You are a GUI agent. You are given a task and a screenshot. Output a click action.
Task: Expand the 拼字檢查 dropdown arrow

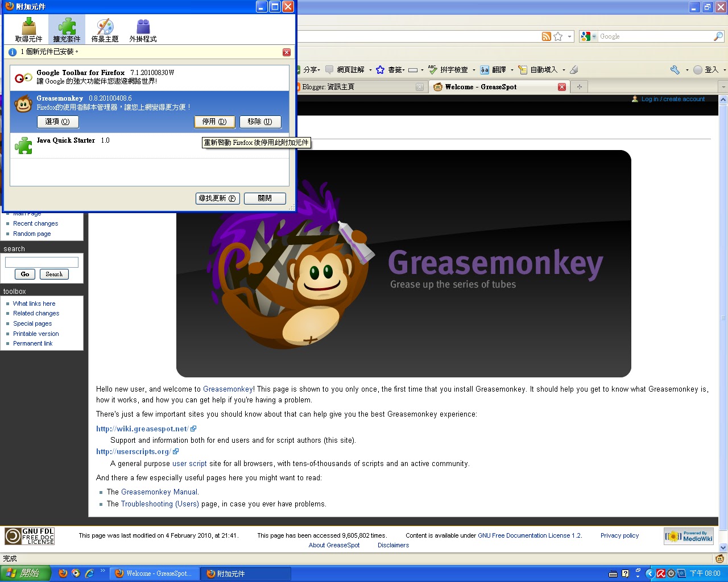pyautogui.click(x=474, y=70)
